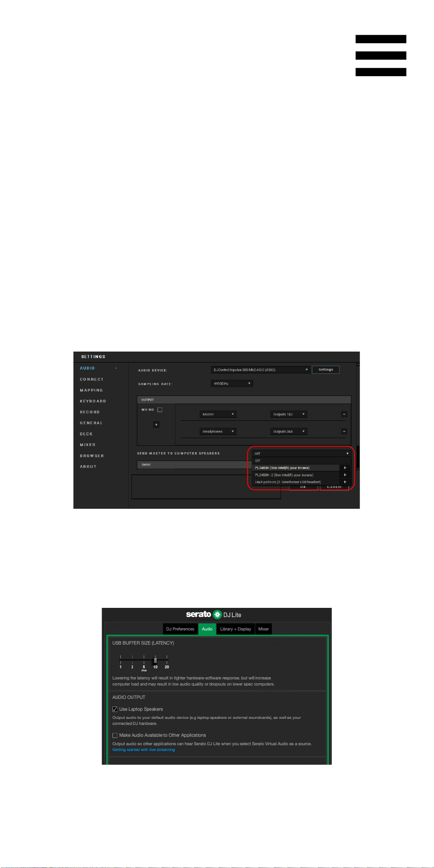Screen dimensions: 434x868
Task: Open the hamburger menu icon
Action: [x=381, y=55]
